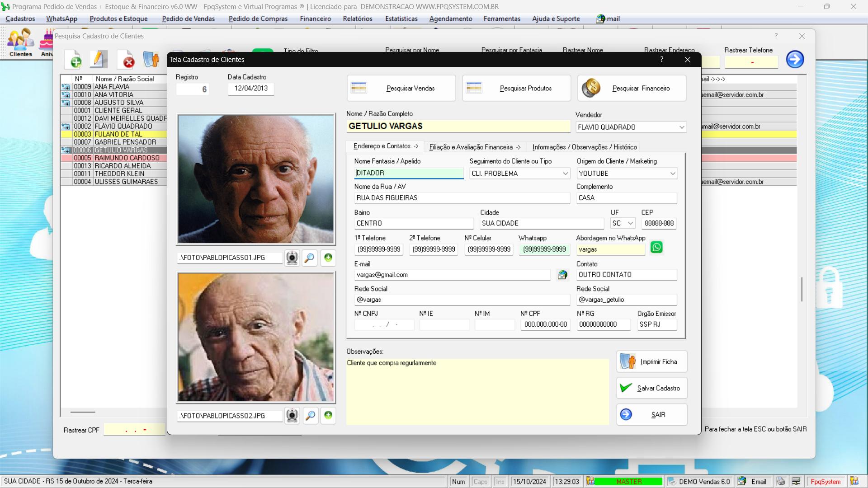Screen dimensions: 868x488
Task: Open Seguimento do Cliente ou Tipo dropdown
Action: pos(565,174)
